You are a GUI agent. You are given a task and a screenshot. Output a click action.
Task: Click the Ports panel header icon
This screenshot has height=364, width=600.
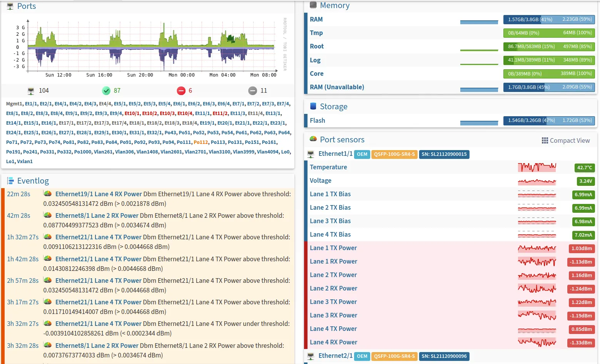click(x=10, y=6)
